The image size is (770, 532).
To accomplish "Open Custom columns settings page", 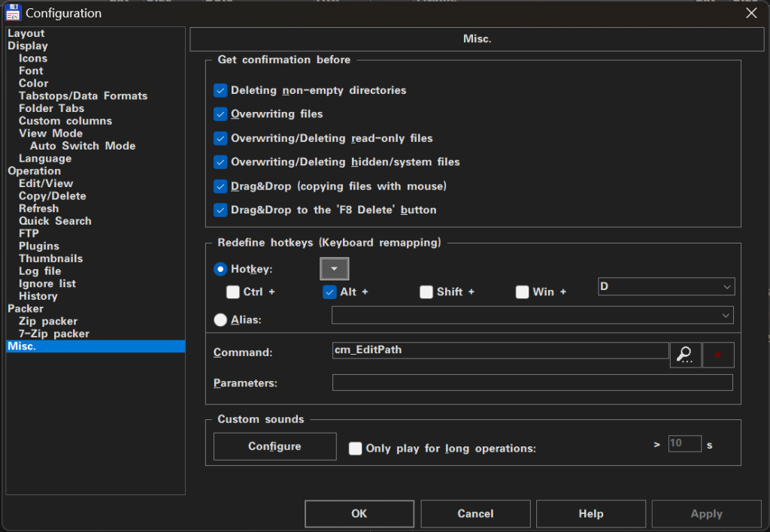I will click(x=65, y=121).
